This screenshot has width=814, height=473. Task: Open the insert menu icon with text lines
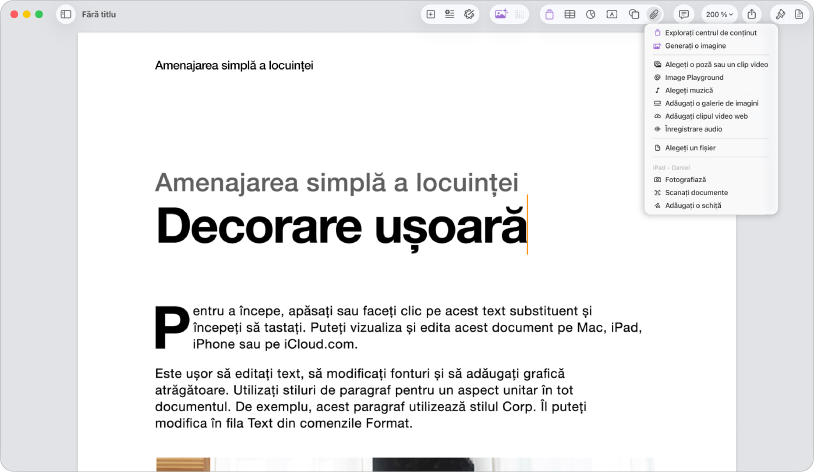click(x=450, y=15)
